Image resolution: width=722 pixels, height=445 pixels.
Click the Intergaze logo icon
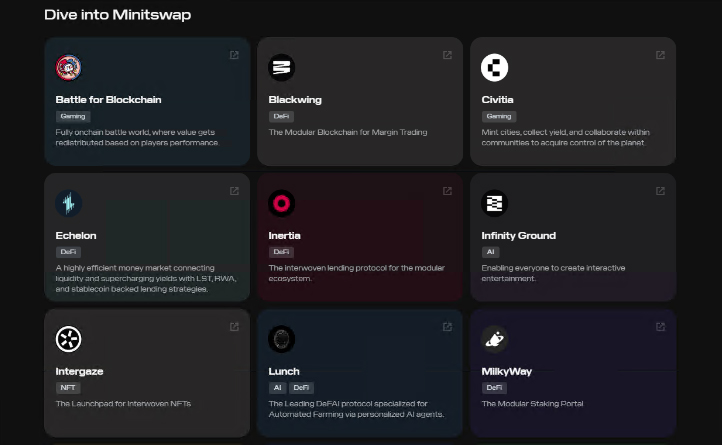69,339
